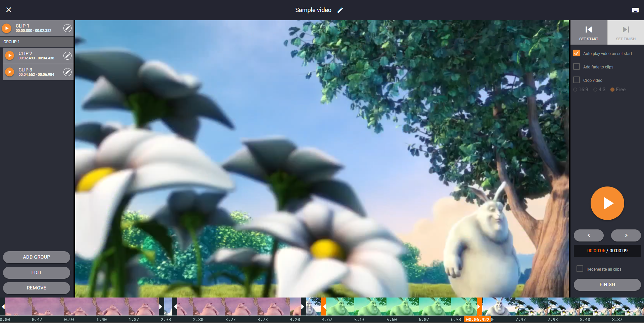Click Clip 2 end handle on timeline

(x=303, y=307)
